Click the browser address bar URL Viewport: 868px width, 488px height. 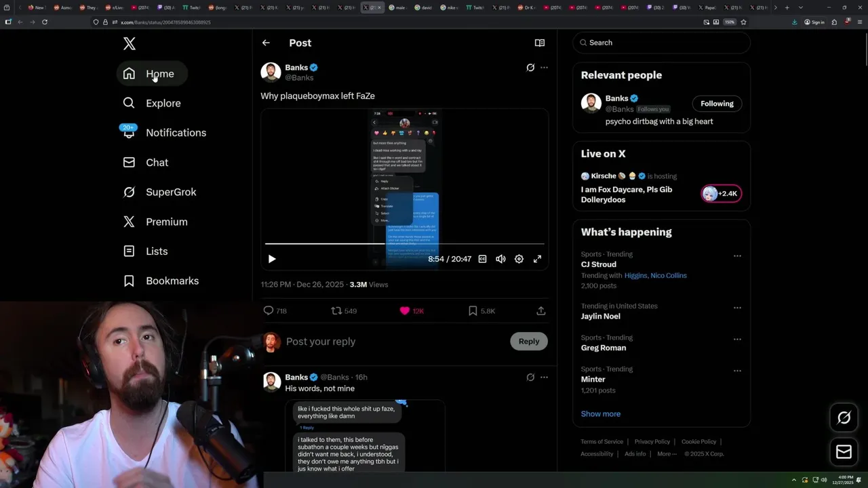[x=165, y=22]
